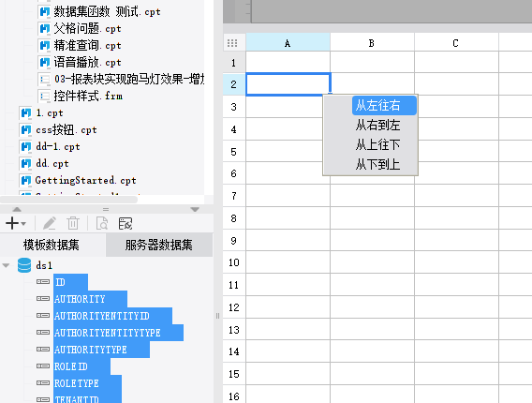Choose 从右到左 in the popup menu
Viewport: 532px width, 403px height.
point(377,125)
